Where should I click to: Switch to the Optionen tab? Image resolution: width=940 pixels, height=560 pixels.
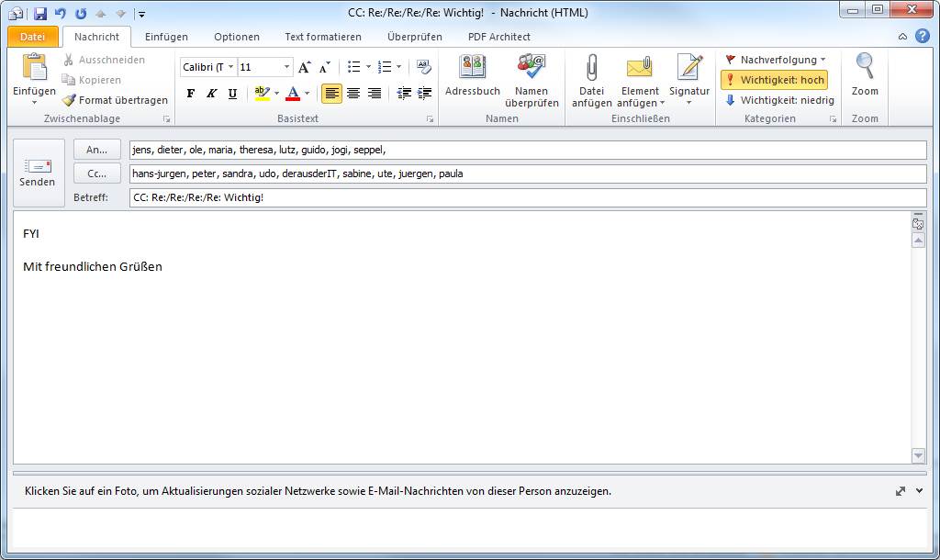pyautogui.click(x=236, y=37)
